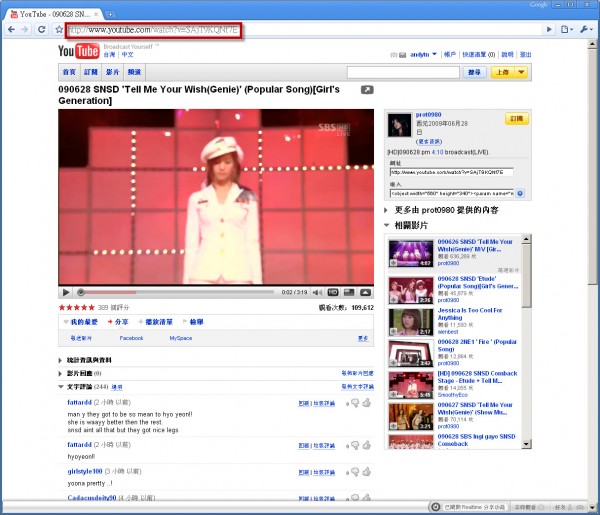Image resolution: width=600 pixels, height=515 pixels.
Task: Reload the page with the refresh icon
Action: 42,29
